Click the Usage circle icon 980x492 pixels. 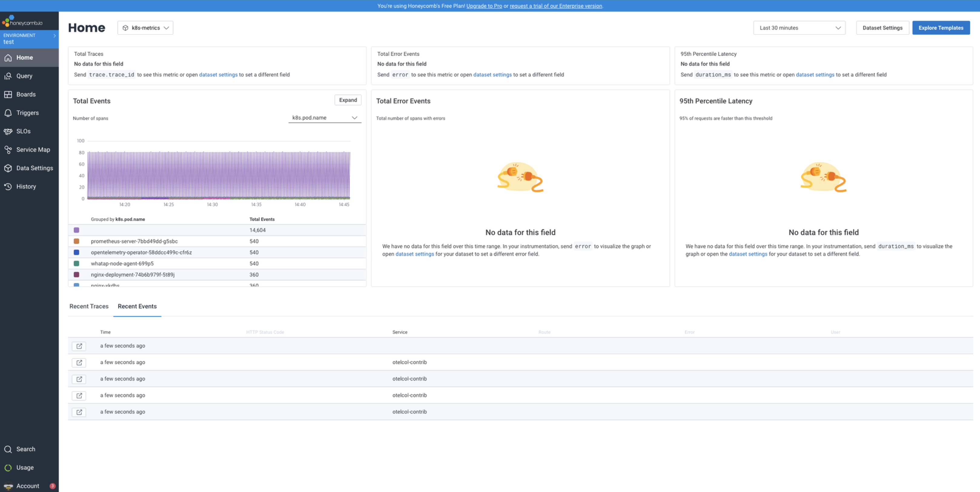coord(8,468)
